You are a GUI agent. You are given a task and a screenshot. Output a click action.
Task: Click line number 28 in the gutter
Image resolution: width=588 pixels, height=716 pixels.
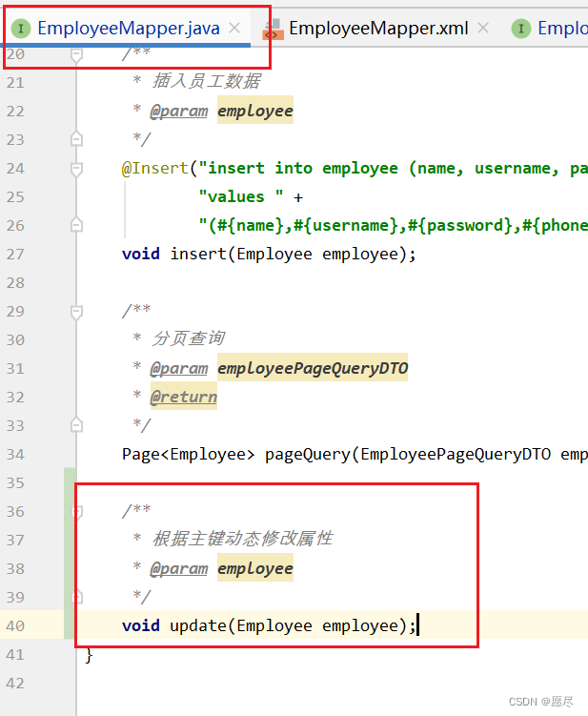(15, 282)
